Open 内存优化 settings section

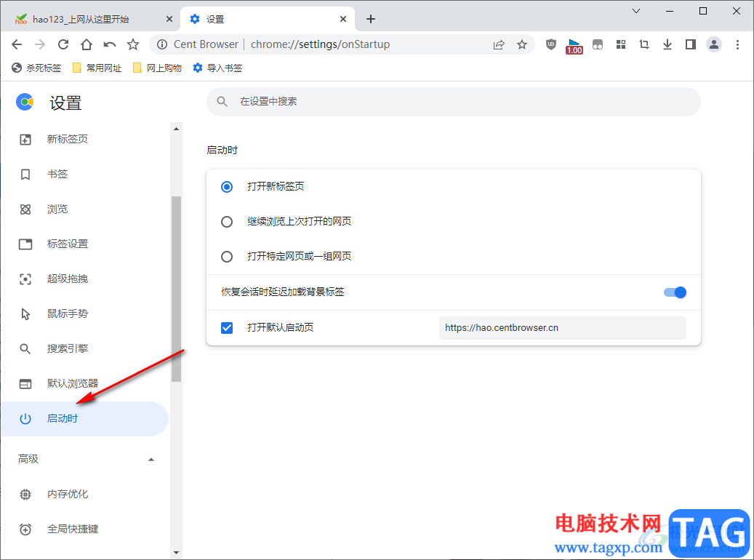[x=84, y=494]
